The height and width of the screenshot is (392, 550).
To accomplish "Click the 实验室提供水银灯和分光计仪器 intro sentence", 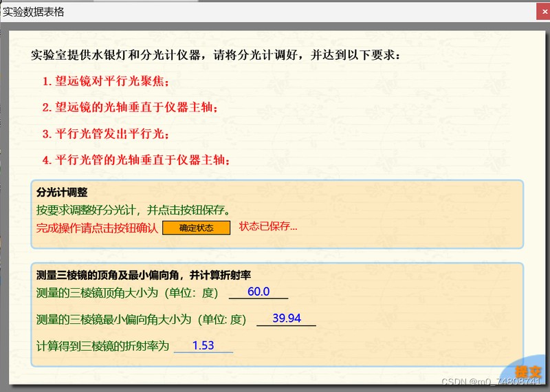I will click(215, 55).
